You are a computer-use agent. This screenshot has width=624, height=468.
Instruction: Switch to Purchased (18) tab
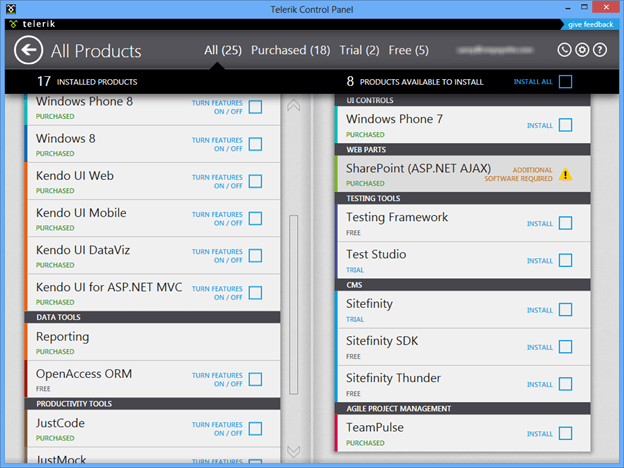point(291,50)
